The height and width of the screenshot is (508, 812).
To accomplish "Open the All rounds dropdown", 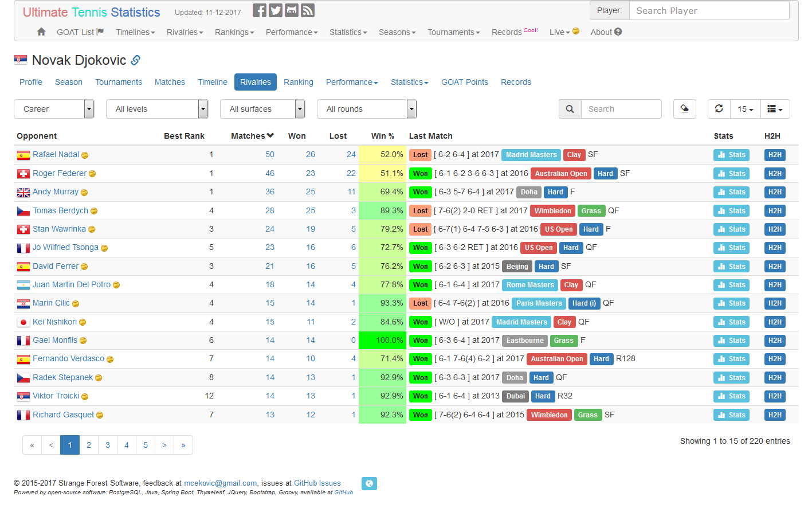I will pyautogui.click(x=367, y=109).
